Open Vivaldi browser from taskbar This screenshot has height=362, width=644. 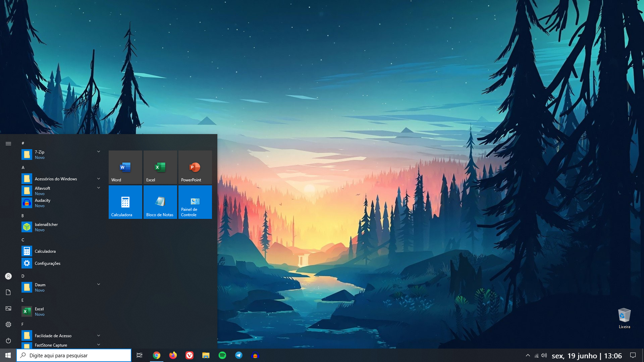click(x=189, y=355)
